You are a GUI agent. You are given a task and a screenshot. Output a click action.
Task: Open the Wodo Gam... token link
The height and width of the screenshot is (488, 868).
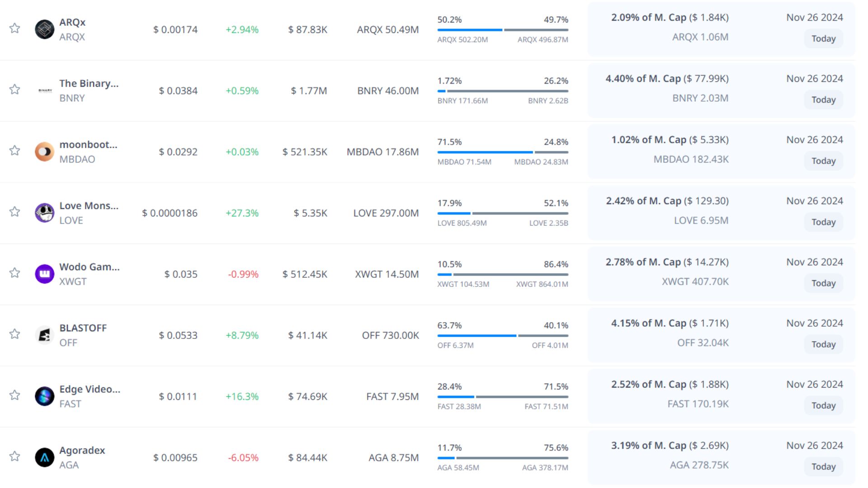click(90, 267)
